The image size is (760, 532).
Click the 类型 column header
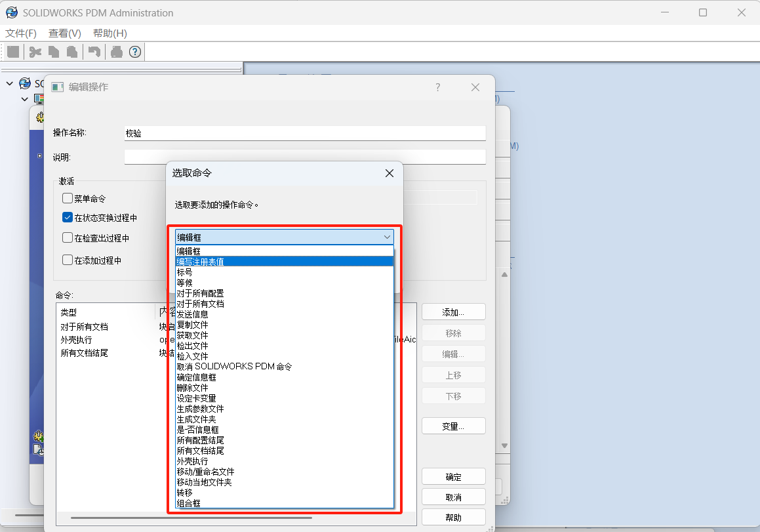coord(106,312)
